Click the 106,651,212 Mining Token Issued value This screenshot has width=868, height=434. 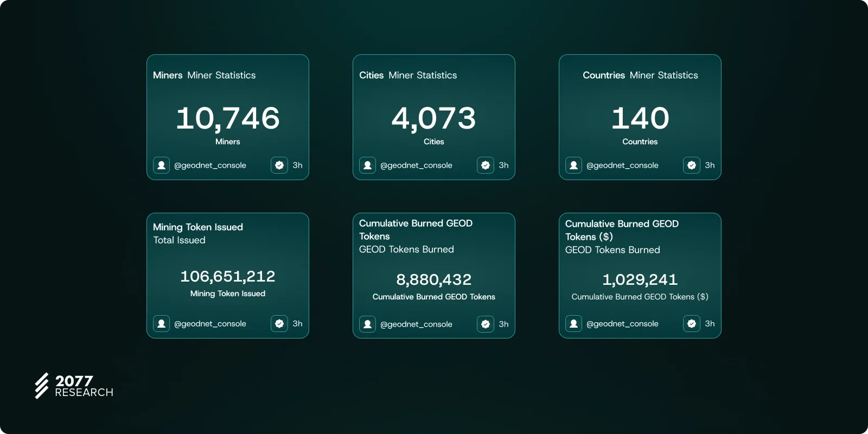point(228,277)
